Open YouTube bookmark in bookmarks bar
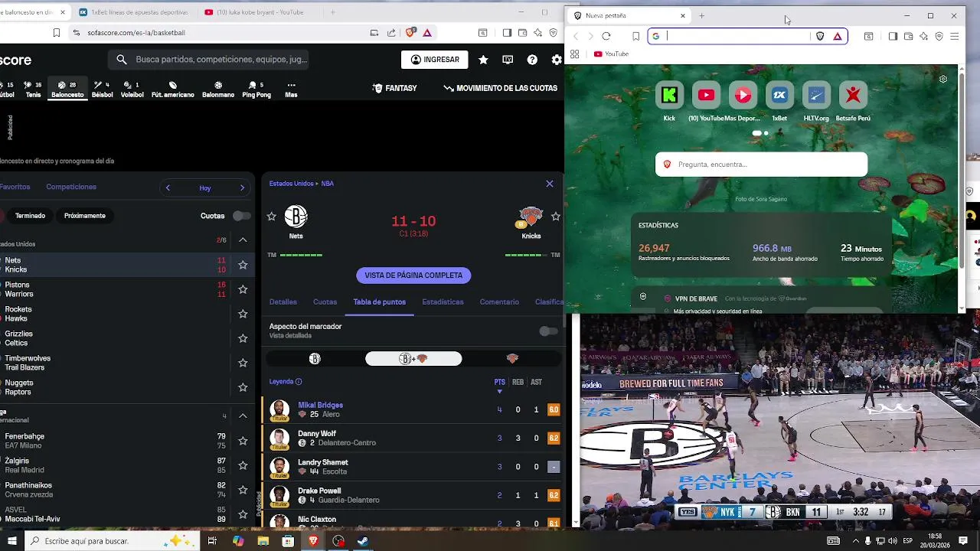Image resolution: width=980 pixels, height=551 pixels. pyautogui.click(x=611, y=54)
